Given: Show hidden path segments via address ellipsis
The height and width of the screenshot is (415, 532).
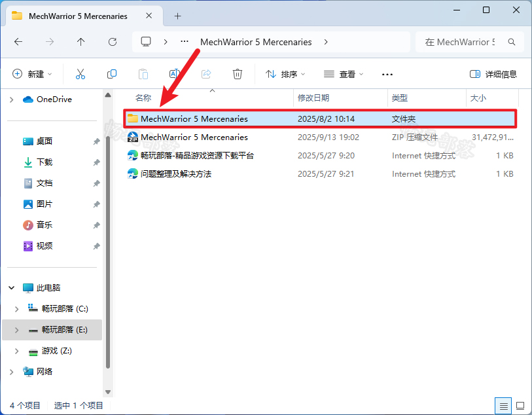Looking at the screenshot, I should [x=185, y=42].
